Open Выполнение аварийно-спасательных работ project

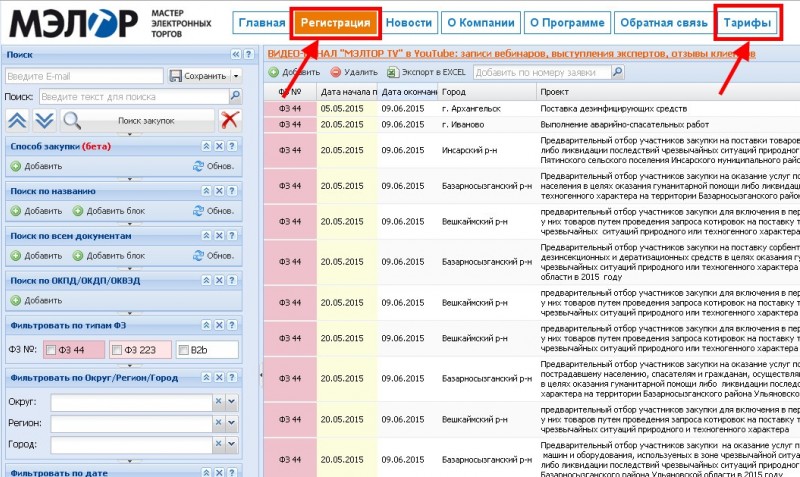click(x=624, y=124)
